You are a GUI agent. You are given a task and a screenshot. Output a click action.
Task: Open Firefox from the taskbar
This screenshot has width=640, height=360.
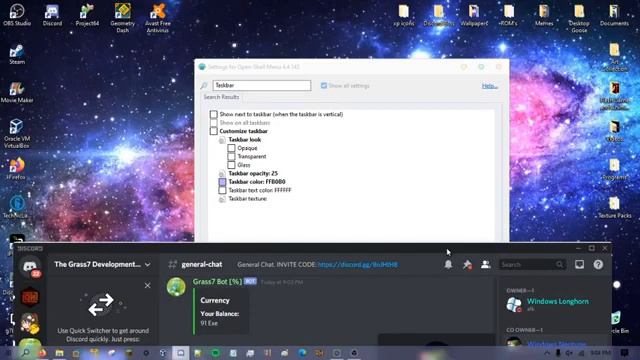[x=42, y=353]
